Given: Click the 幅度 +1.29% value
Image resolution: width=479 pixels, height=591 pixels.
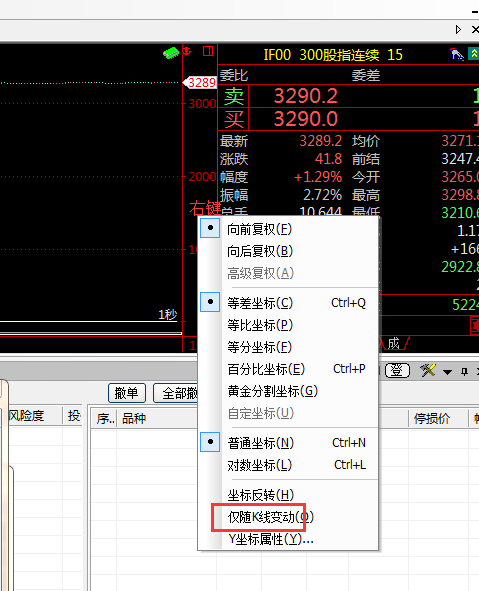Looking at the screenshot, I should pos(318,177).
